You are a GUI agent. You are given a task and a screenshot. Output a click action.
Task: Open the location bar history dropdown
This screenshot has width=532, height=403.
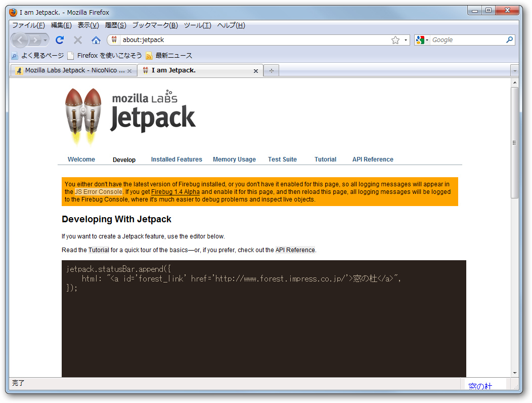point(407,39)
